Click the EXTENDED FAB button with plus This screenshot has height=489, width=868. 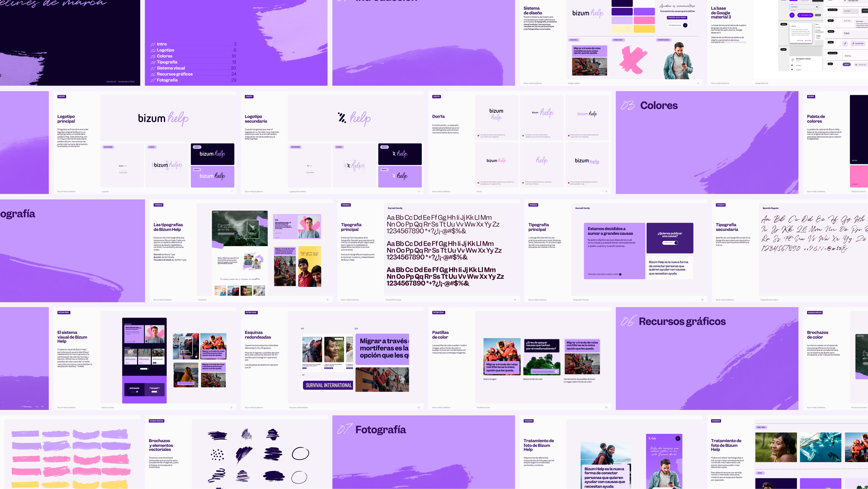point(805,15)
